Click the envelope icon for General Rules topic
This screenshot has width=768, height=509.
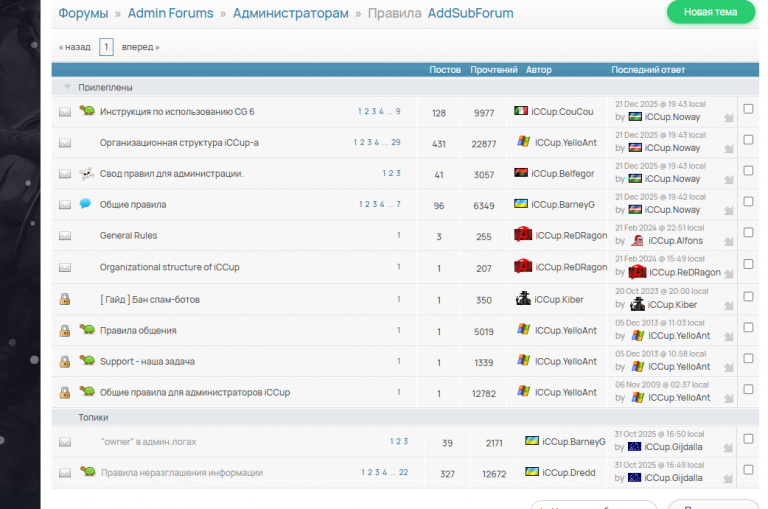pyautogui.click(x=65, y=236)
